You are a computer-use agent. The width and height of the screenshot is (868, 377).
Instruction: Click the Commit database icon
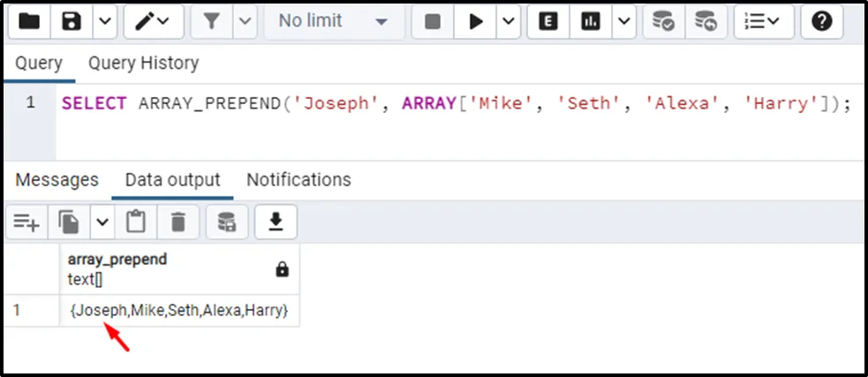coord(662,21)
